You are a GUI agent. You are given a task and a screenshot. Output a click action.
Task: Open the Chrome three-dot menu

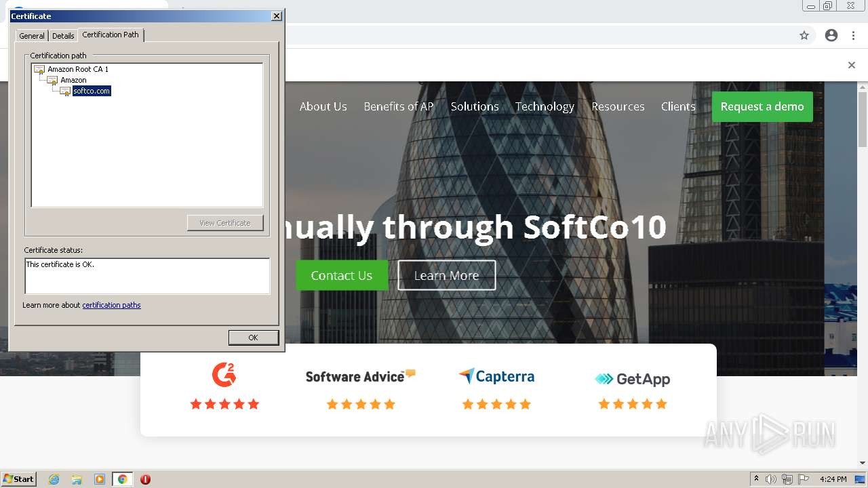[854, 35]
